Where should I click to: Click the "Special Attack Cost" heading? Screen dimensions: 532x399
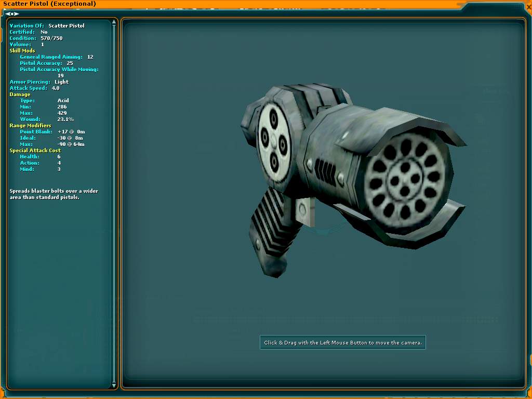pyautogui.click(x=35, y=150)
